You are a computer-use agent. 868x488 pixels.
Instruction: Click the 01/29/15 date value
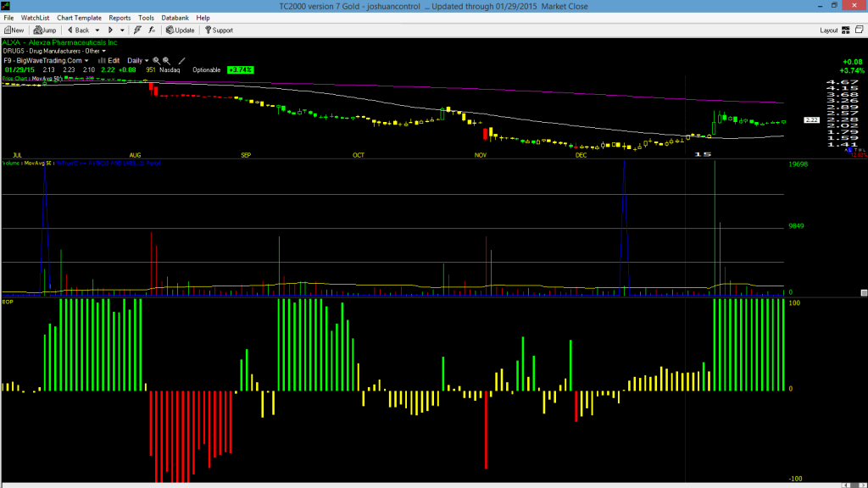pyautogui.click(x=20, y=70)
